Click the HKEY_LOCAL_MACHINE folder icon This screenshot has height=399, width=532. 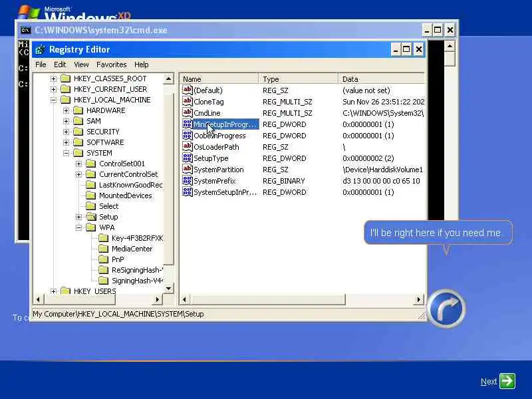tap(65, 100)
